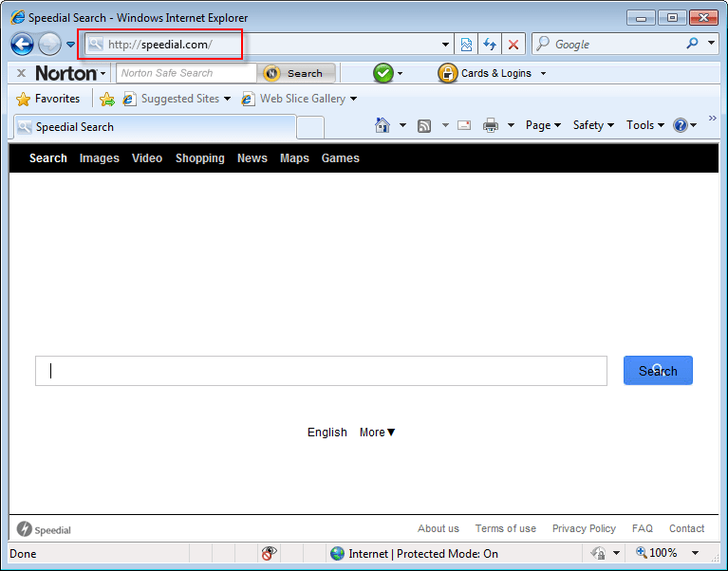Open the FAQ footer link
The image size is (728, 571).
pos(643,528)
